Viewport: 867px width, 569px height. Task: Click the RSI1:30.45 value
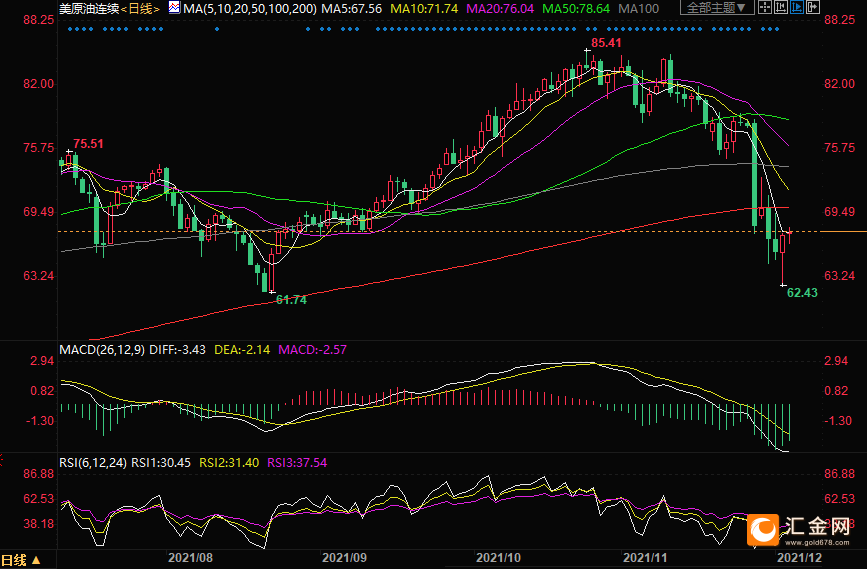161,463
